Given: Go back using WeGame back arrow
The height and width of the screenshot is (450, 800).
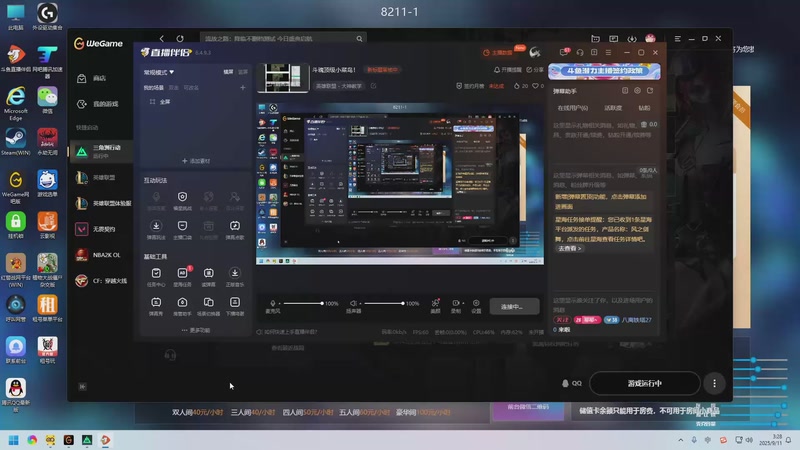Looking at the screenshot, I should pos(162,38).
